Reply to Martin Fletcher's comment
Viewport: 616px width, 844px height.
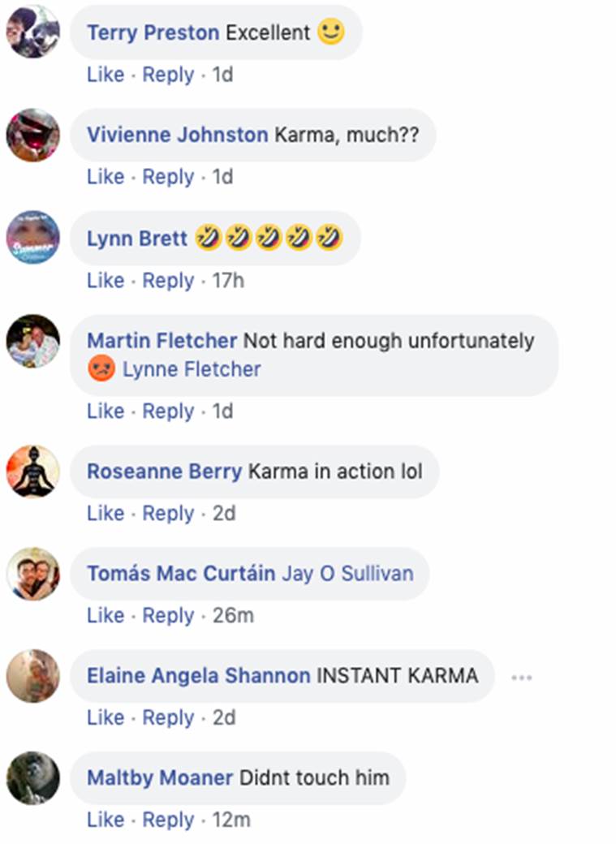coord(168,411)
